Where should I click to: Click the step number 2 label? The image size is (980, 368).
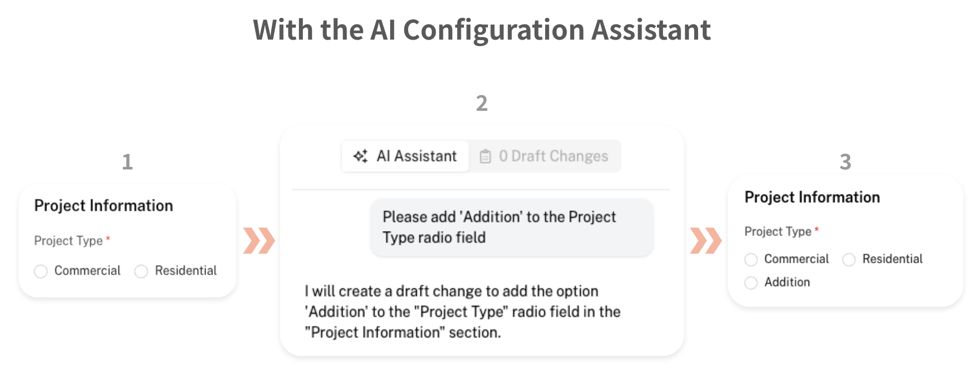coord(481,103)
